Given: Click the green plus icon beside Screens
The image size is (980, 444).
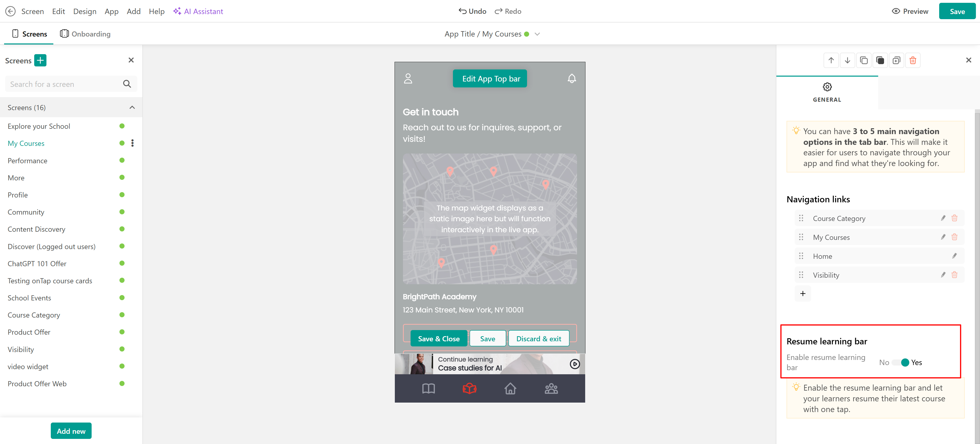Looking at the screenshot, I should 40,60.
